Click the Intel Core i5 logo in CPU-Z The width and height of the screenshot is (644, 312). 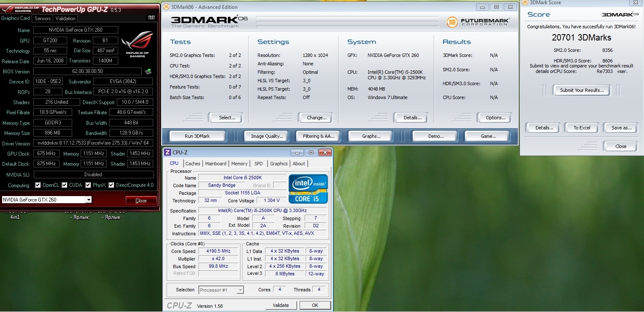pos(308,189)
